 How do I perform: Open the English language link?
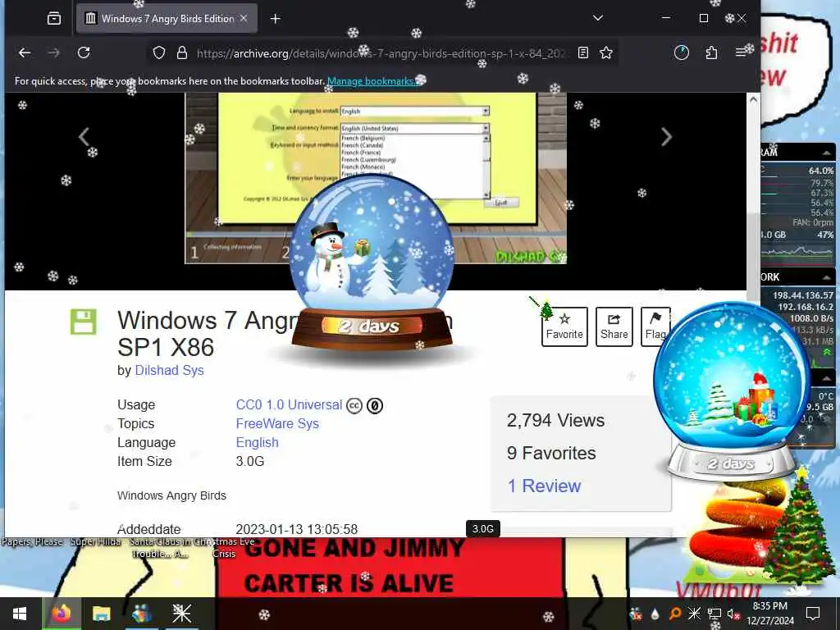tap(257, 442)
